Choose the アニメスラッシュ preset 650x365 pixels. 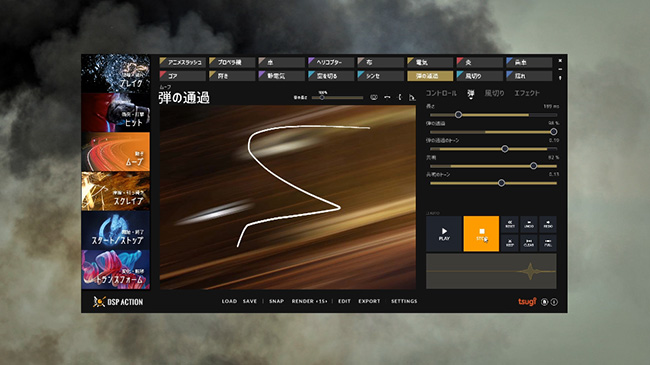click(x=182, y=63)
